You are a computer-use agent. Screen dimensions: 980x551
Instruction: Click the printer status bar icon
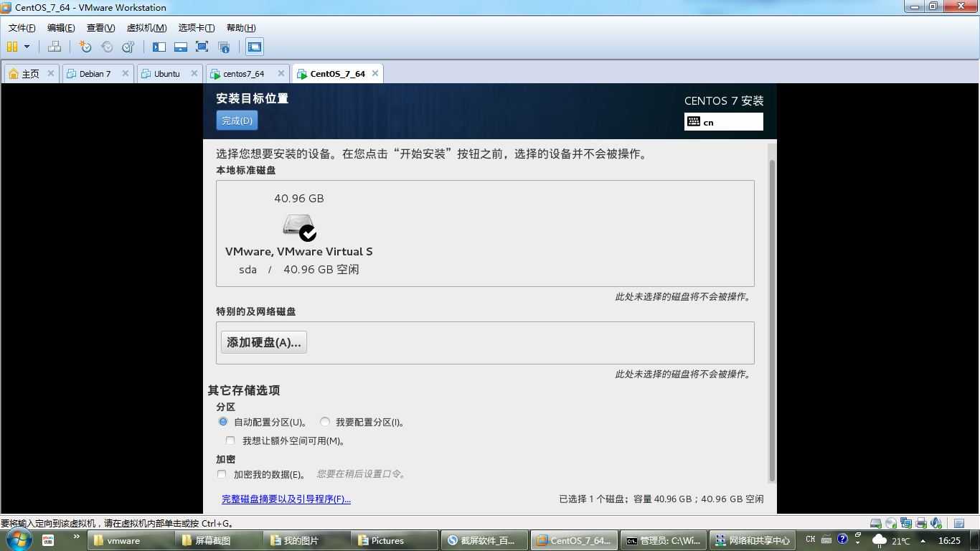pos(921,524)
